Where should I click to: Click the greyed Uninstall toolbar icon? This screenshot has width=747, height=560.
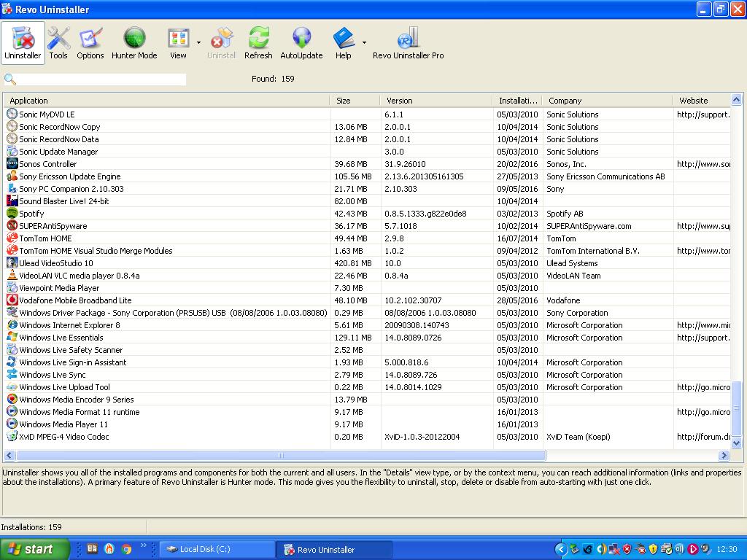pyautogui.click(x=222, y=43)
